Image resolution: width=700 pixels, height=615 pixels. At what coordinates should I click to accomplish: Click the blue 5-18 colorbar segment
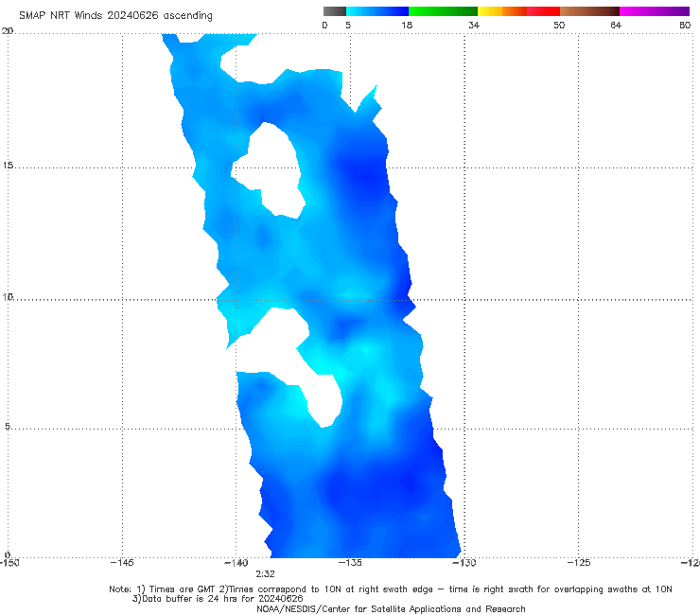[x=377, y=11]
